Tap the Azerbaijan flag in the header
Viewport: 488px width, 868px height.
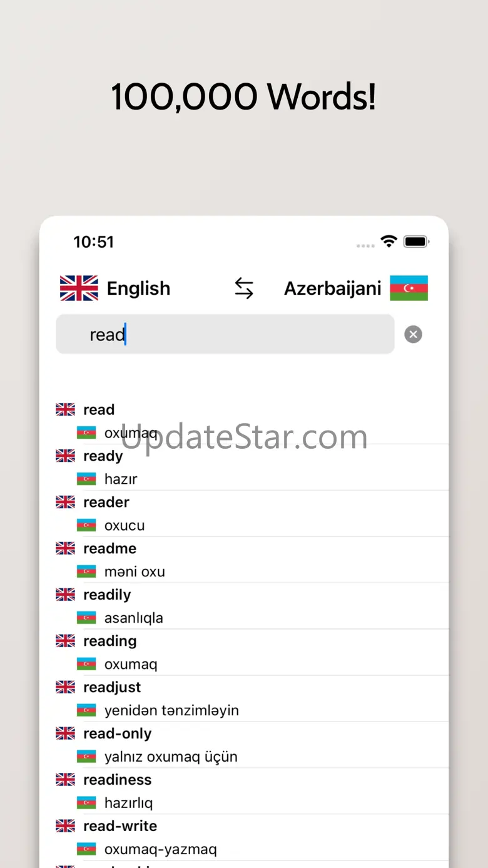(x=409, y=288)
